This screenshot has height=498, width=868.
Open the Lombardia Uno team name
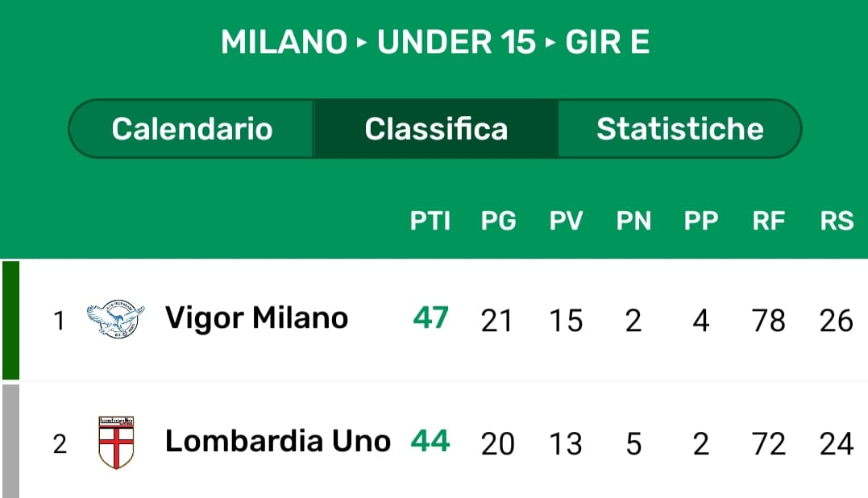tap(277, 442)
